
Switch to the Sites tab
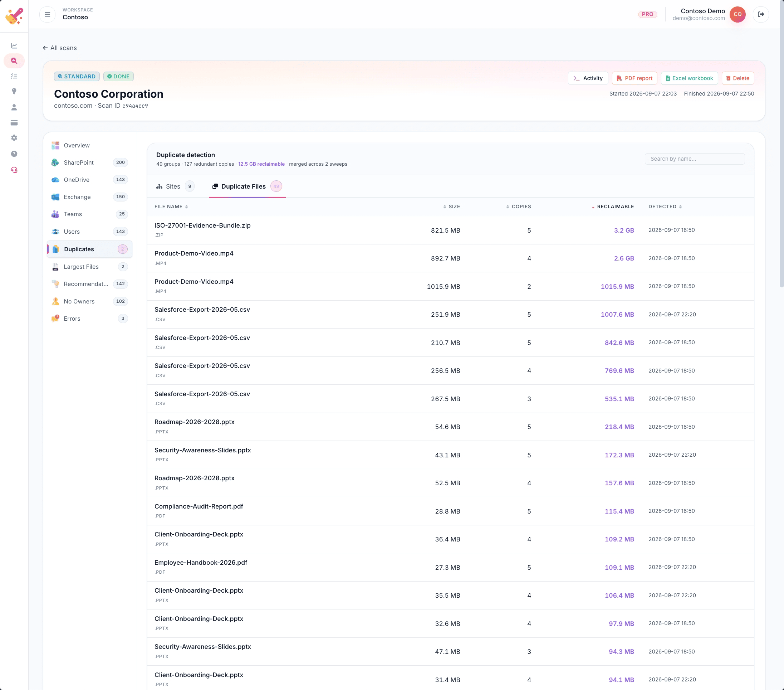pyautogui.click(x=175, y=186)
